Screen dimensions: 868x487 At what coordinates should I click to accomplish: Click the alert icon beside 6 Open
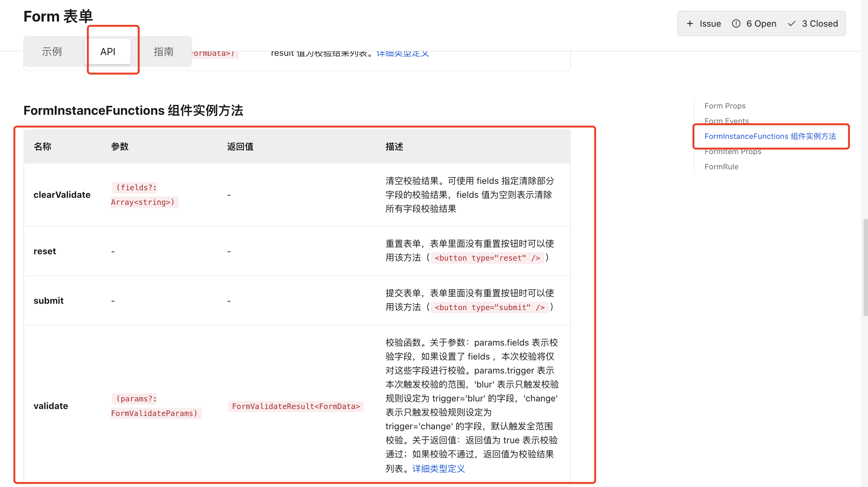tap(737, 23)
